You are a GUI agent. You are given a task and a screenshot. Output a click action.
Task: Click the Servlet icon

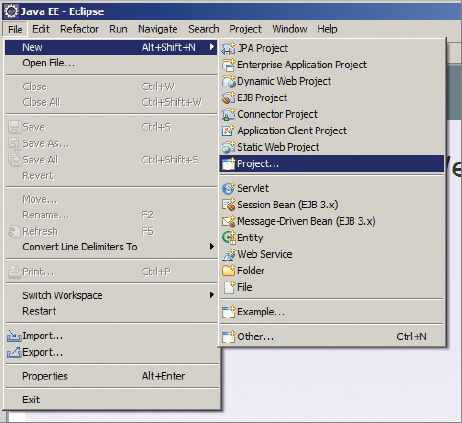229,188
